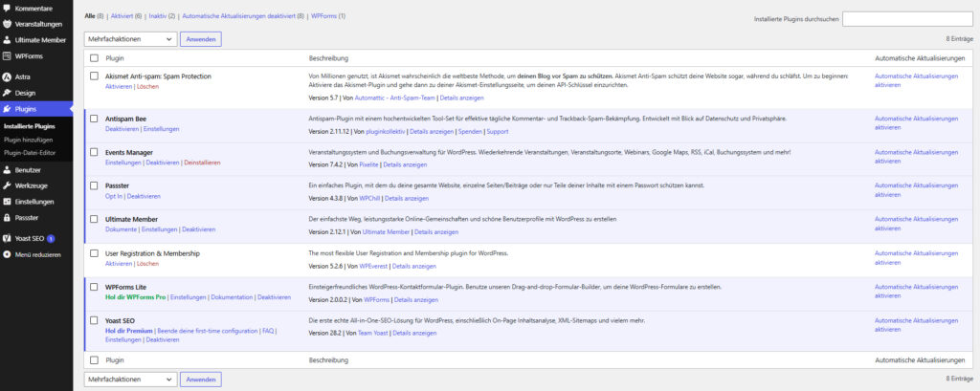The width and height of the screenshot is (980, 391).
Task: Tick the Yoast SEO plugin checkbox
Action: pos(95,321)
